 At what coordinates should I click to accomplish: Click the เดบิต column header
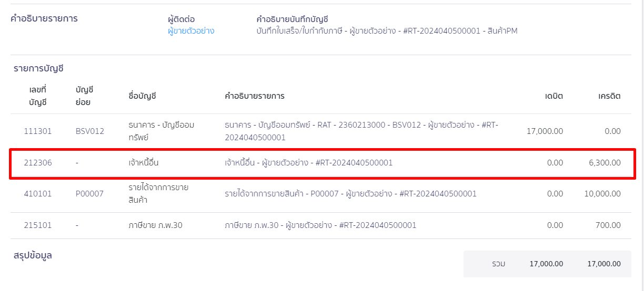554,96
